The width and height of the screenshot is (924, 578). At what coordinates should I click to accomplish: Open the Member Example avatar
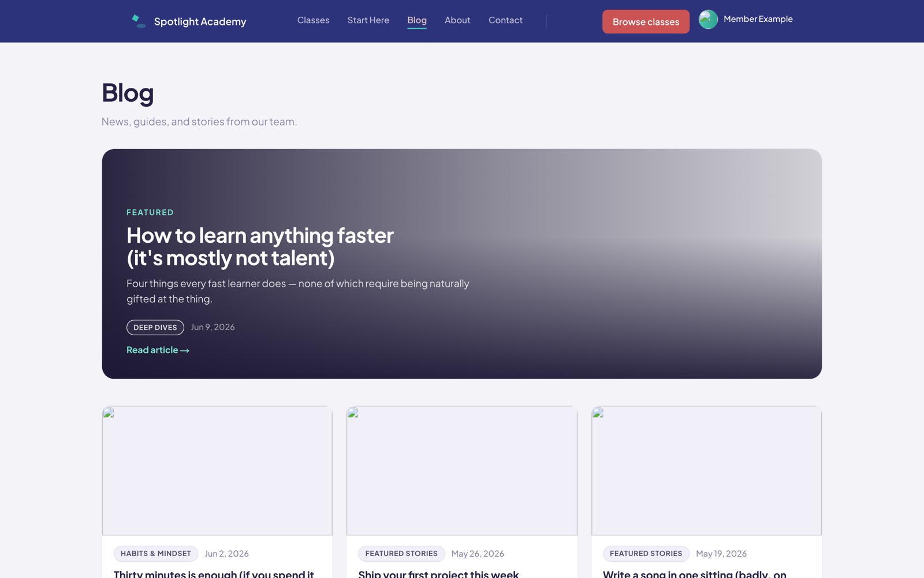(x=708, y=19)
